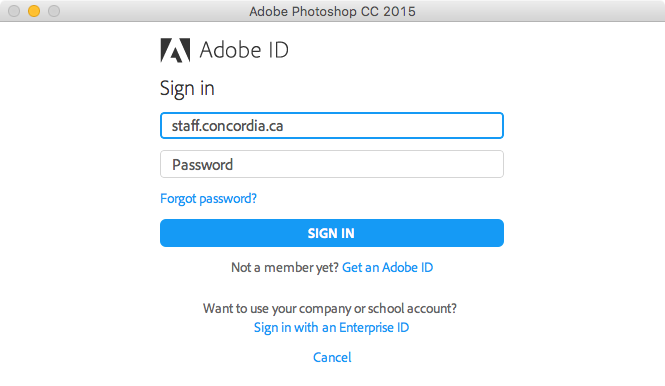Minimize the window with the yellow button
This screenshot has height=386, width=665.
[34, 11]
